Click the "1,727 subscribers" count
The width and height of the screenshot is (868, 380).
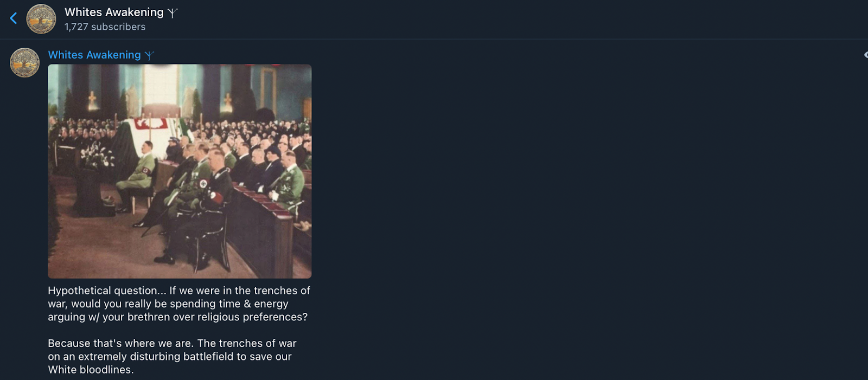[105, 27]
